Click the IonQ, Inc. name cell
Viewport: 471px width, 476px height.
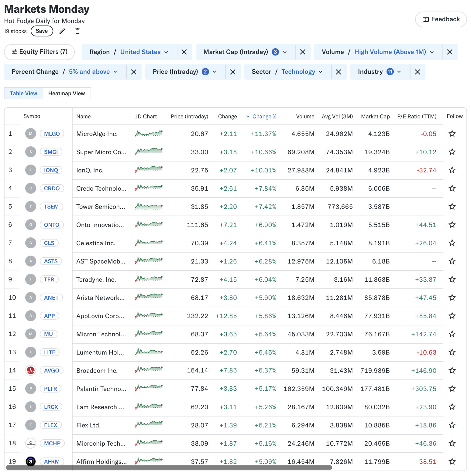pyautogui.click(x=90, y=170)
